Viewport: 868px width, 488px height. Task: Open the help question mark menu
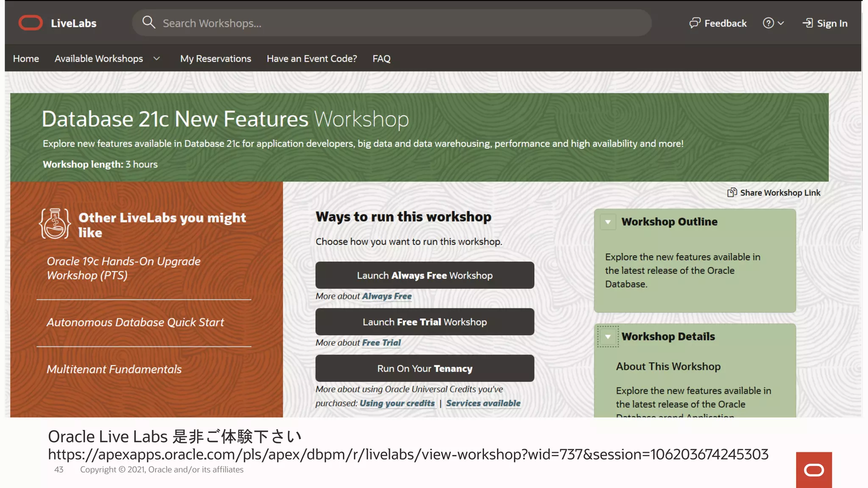[x=773, y=23]
